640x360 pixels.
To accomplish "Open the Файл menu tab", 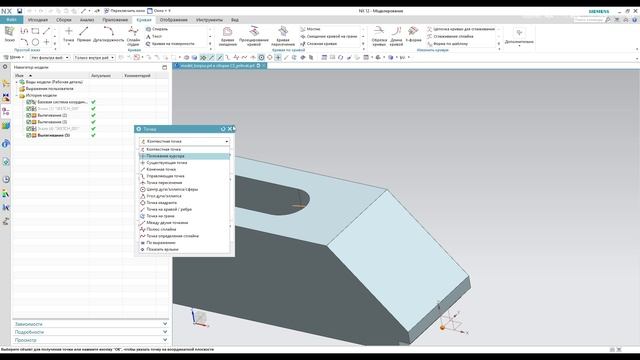I will [11, 20].
